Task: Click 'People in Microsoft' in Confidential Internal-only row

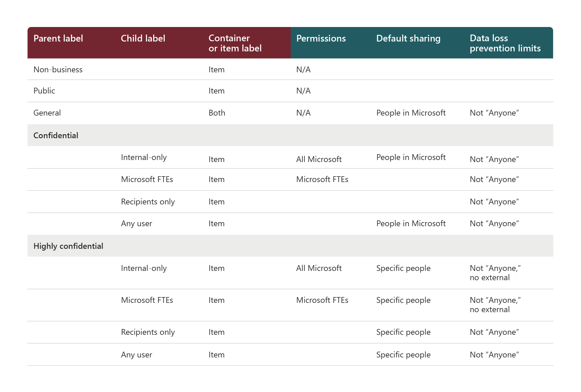Action: [411, 157]
